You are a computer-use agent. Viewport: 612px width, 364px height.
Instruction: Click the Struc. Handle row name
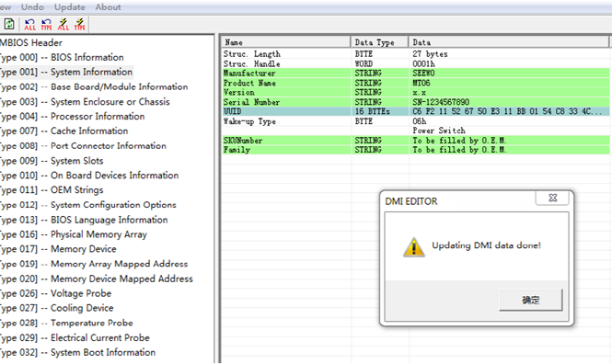tap(252, 63)
